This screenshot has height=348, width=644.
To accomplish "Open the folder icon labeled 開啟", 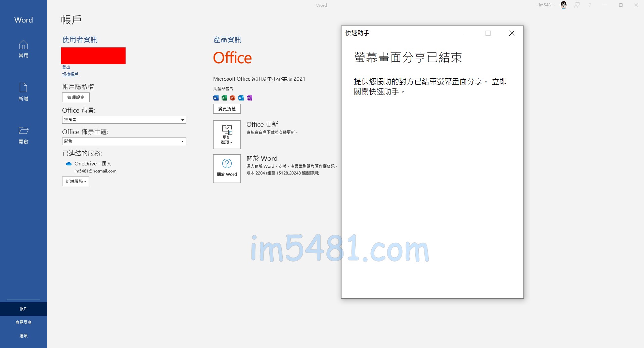I will [23, 130].
